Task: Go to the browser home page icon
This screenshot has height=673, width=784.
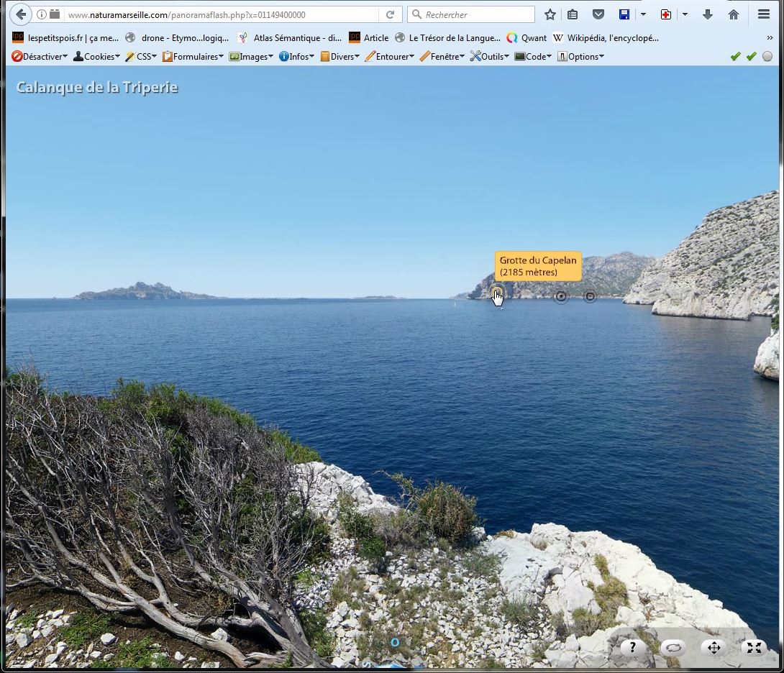Action: (x=734, y=14)
